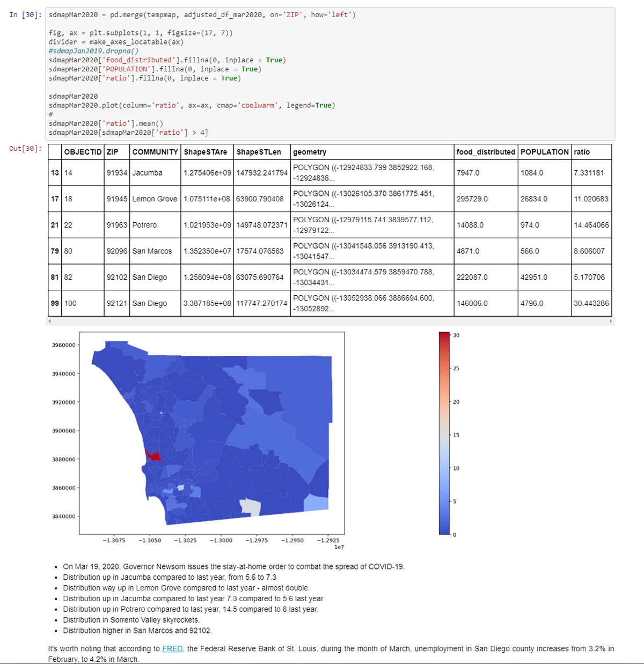Click the coolwarm colorbar legend

click(x=444, y=433)
